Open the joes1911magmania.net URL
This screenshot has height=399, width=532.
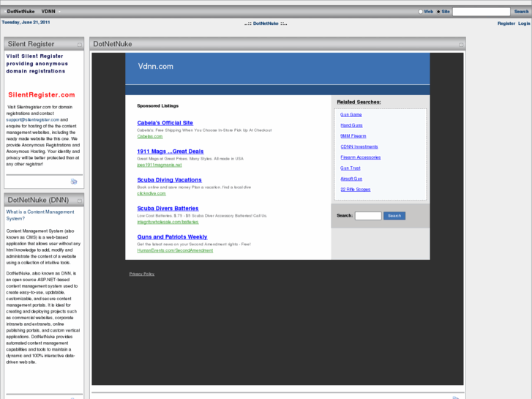point(159,165)
